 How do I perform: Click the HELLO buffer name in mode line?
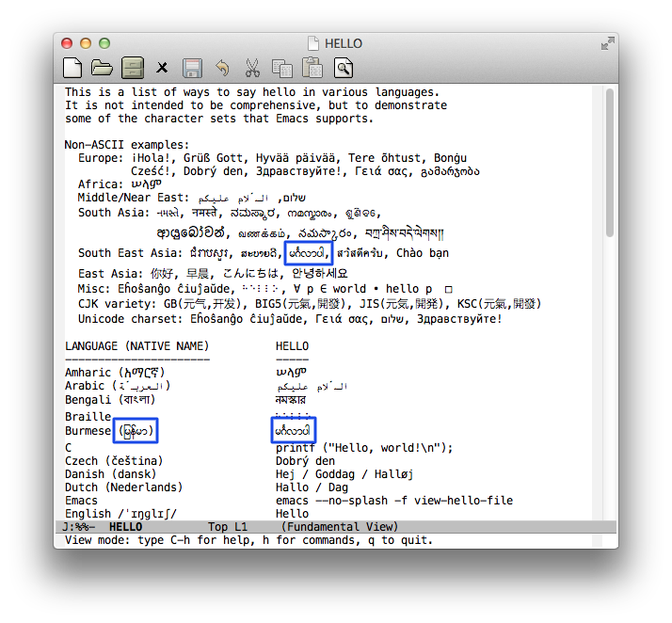pos(126,527)
